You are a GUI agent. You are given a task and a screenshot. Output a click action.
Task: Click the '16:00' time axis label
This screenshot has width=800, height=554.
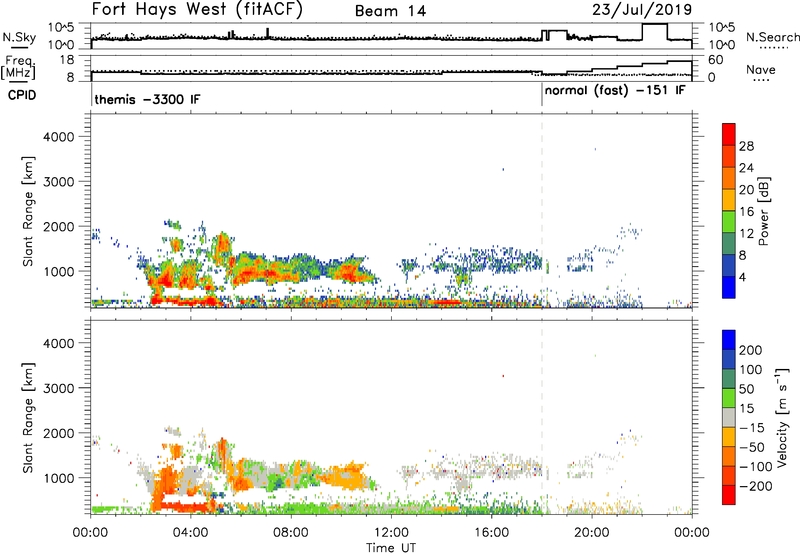click(491, 533)
